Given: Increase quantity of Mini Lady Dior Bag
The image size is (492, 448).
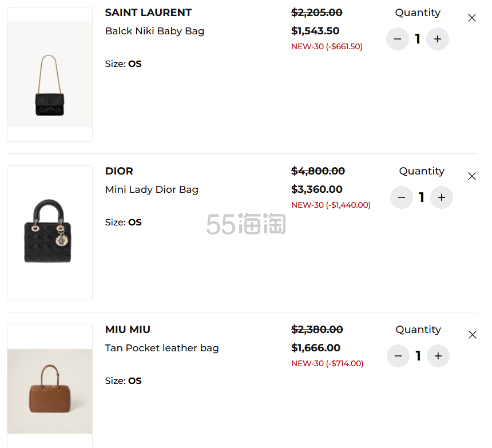Looking at the screenshot, I should 442,197.
